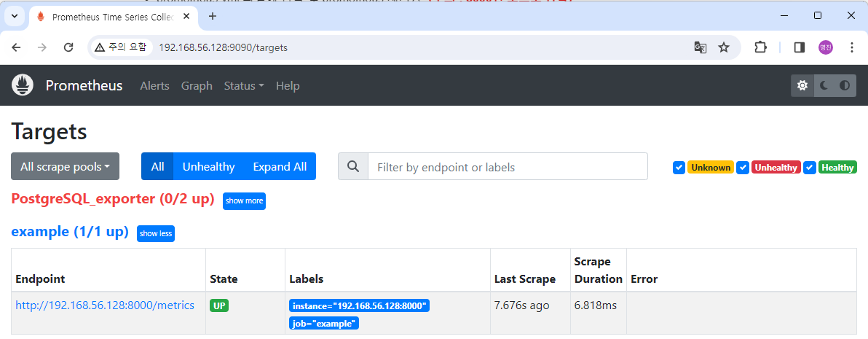The height and width of the screenshot is (339, 868).
Task: Collapse example pool with show less
Action: (x=156, y=234)
